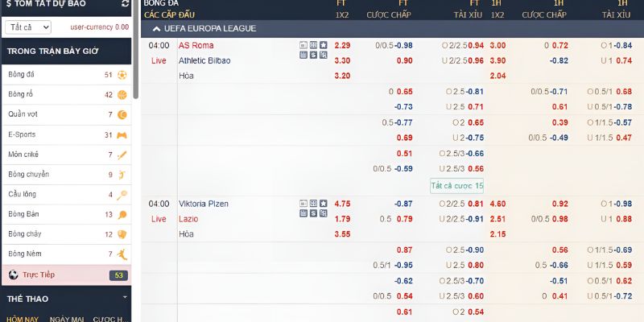Add AS Roma match to favorites star
Screen dimensions: 644x322
point(324,45)
